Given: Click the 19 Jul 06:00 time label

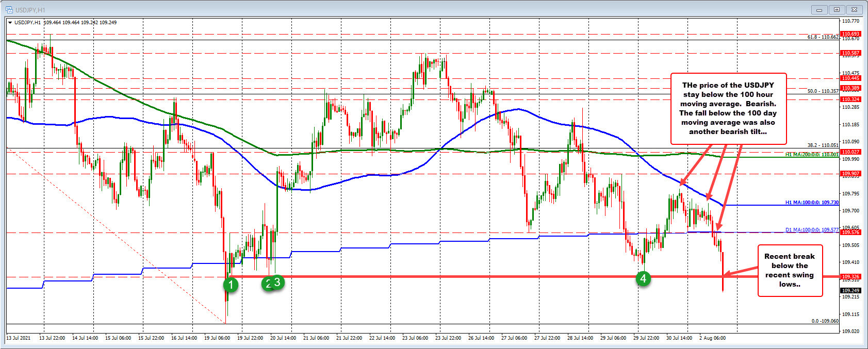Looking at the screenshot, I should [217, 338].
